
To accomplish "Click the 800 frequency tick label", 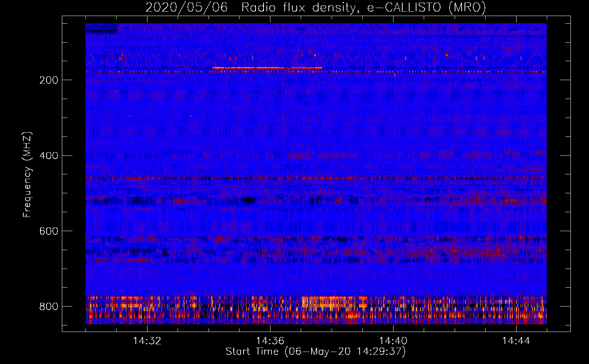I will (48, 306).
